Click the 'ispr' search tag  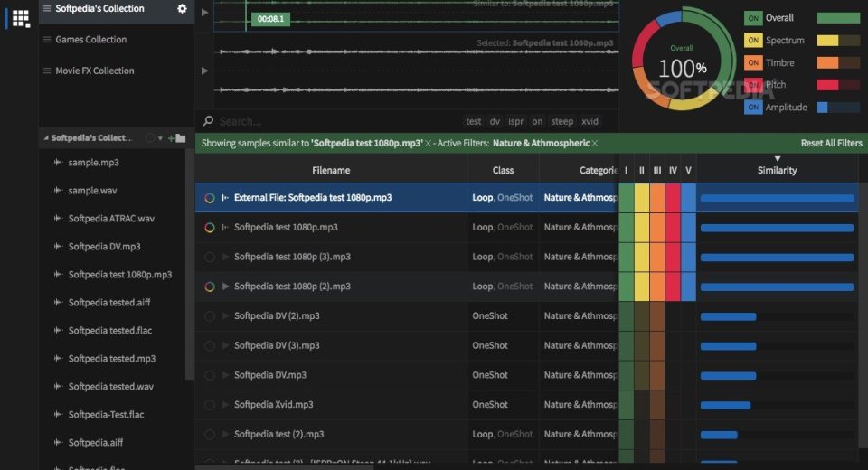(x=516, y=121)
